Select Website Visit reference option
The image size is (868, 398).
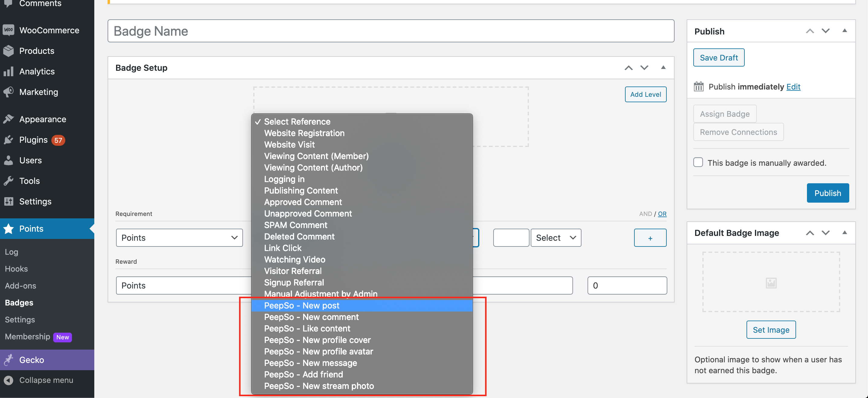pos(362,144)
